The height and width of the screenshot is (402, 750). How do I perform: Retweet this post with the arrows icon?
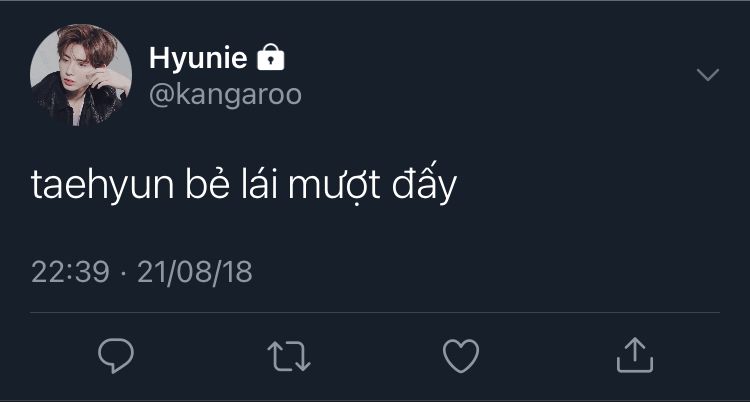pos(290,355)
